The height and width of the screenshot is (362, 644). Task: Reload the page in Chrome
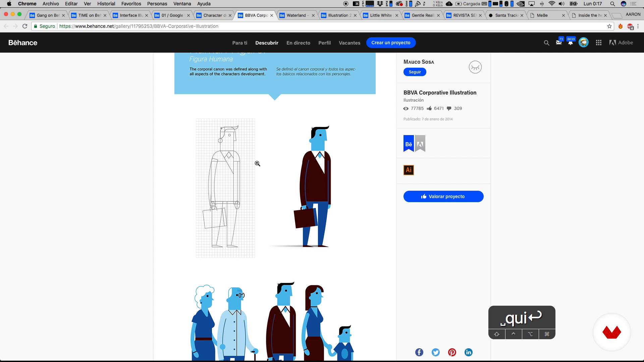pyautogui.click(x=25, y=26)
